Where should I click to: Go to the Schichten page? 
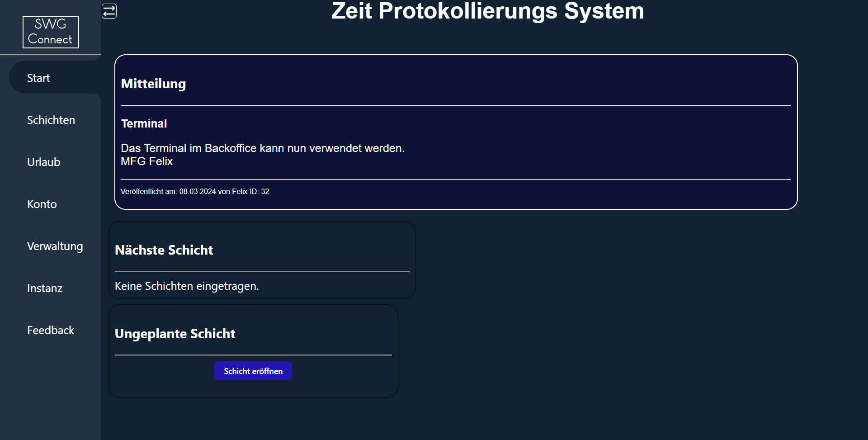point(51,120)
